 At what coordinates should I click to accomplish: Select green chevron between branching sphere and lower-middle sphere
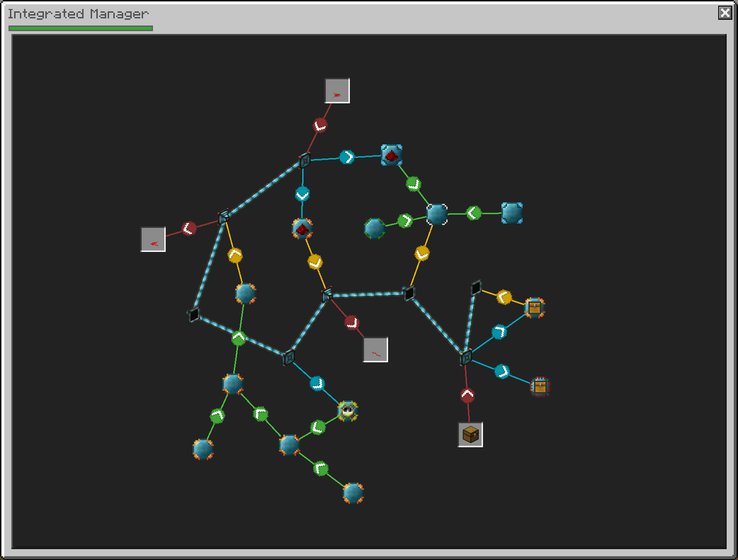[x=261, y=414]
